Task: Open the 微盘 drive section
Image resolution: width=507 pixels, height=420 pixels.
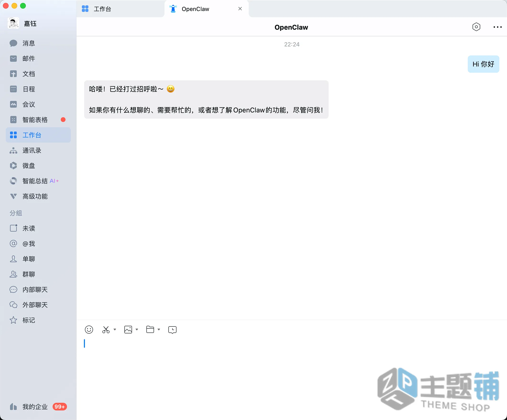Action: [x=38, y=166]
